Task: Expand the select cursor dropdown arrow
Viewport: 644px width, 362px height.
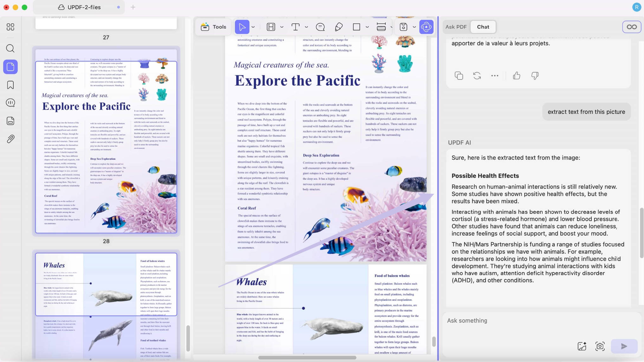Action: click(253, 27)
